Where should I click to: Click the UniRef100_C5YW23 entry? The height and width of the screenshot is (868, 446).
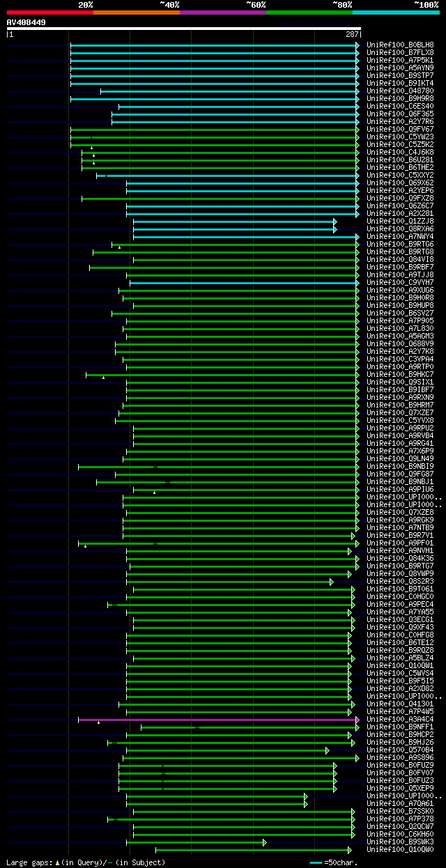[400, 137]
